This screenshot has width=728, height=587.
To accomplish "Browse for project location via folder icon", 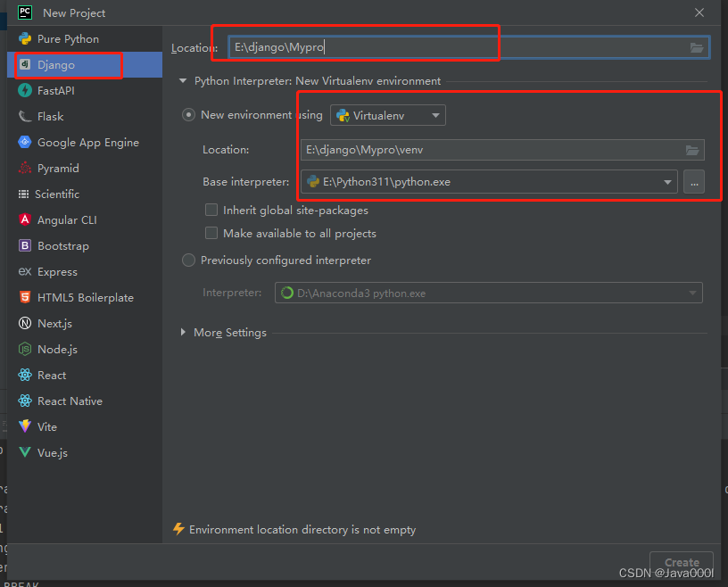I will coord(697,47).
